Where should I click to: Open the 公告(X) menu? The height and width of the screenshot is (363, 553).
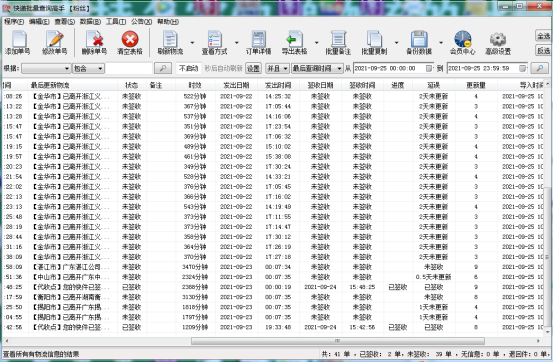[x=141, y=22]
